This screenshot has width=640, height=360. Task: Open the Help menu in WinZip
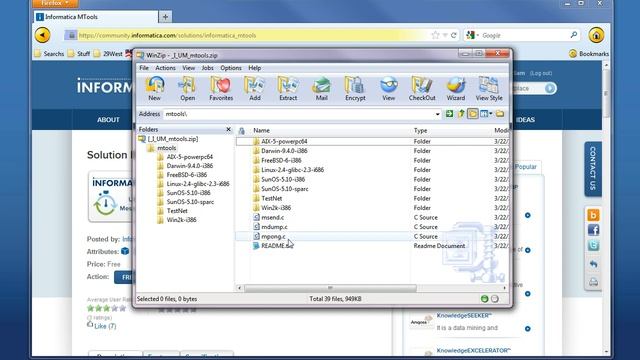[254, 68]
